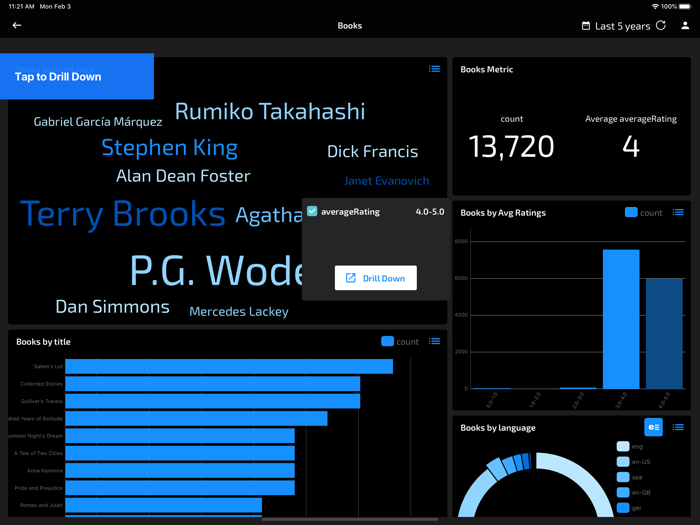Select the Dick Francis tag
Viewport: 700px width, 525px height.
pos(372,151)
